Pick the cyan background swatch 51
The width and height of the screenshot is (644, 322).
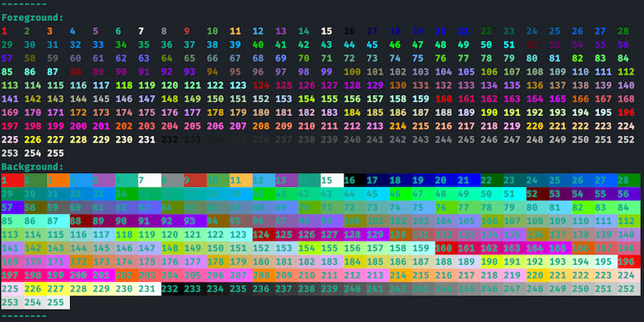click(514, 194)
